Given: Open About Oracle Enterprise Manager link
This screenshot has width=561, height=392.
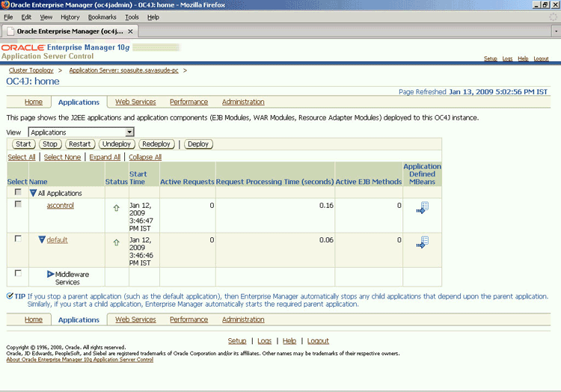Looking at the screenshot, I should (80, 360).
